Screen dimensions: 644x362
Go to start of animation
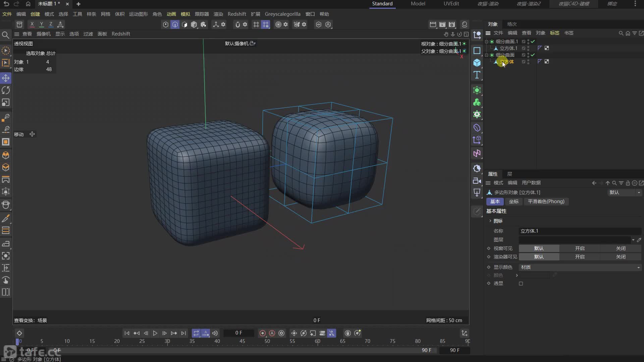point(127,333)
